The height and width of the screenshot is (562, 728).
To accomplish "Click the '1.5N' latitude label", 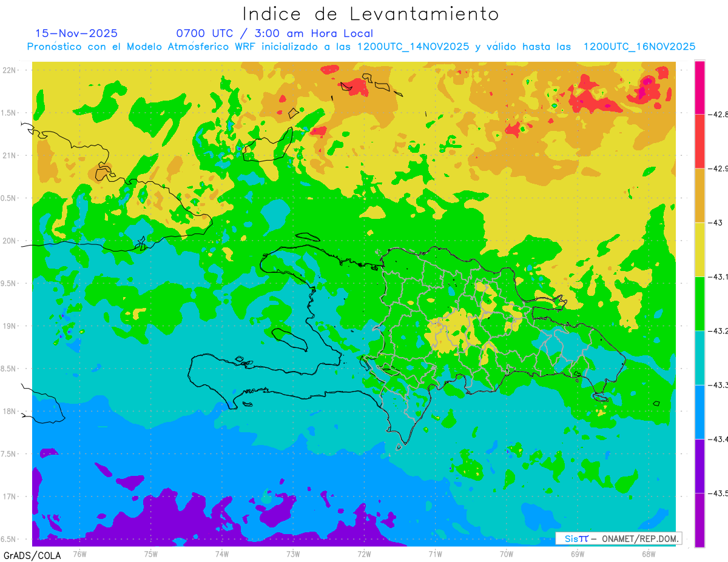I will click(8, 113).
